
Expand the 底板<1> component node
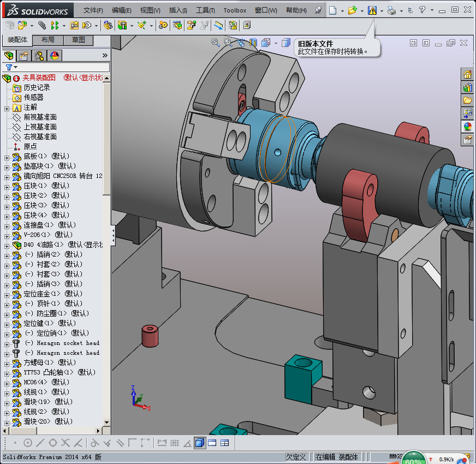click(7, 158)
